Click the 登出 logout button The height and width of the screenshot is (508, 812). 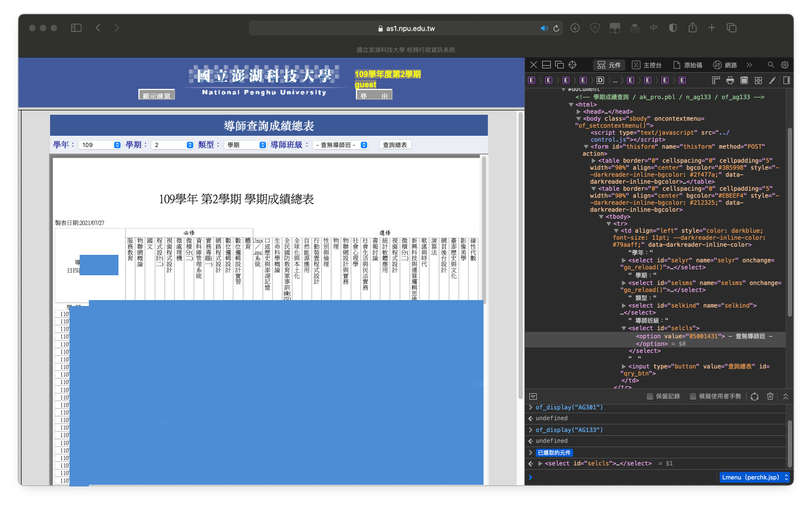(x=374, y=95)
